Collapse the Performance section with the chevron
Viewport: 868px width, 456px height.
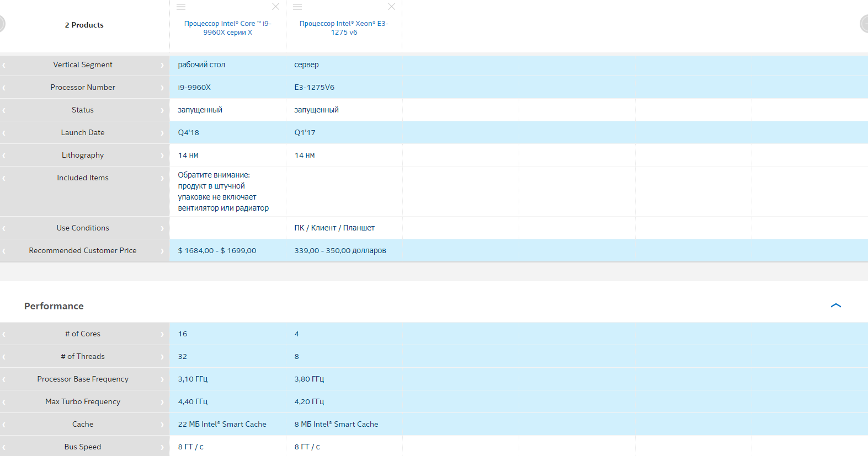pos(836,305)
